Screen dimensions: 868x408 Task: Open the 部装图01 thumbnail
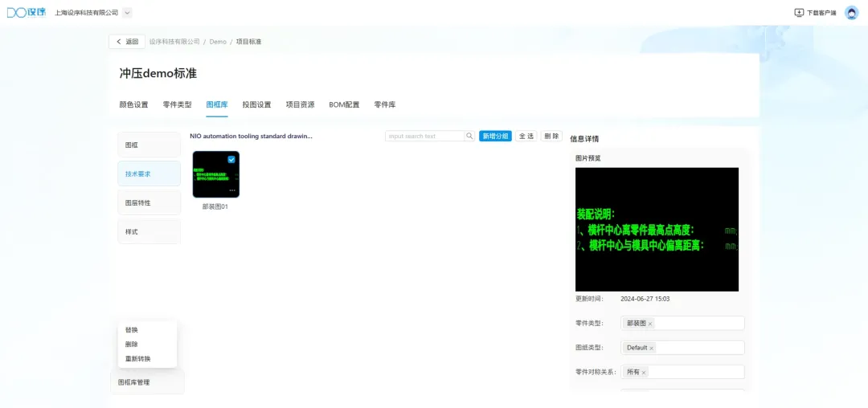click(216, 174)
